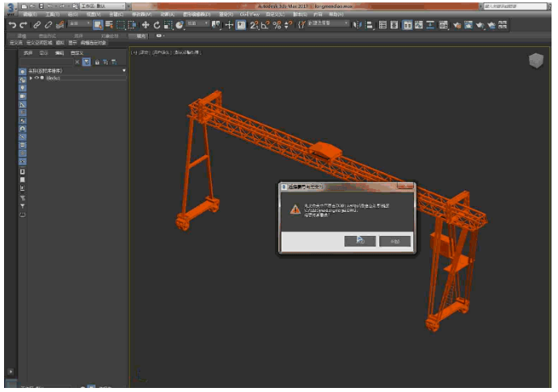Click the ViewCube in the viewport corner
The image size is (558, 392).
point(535,61)
